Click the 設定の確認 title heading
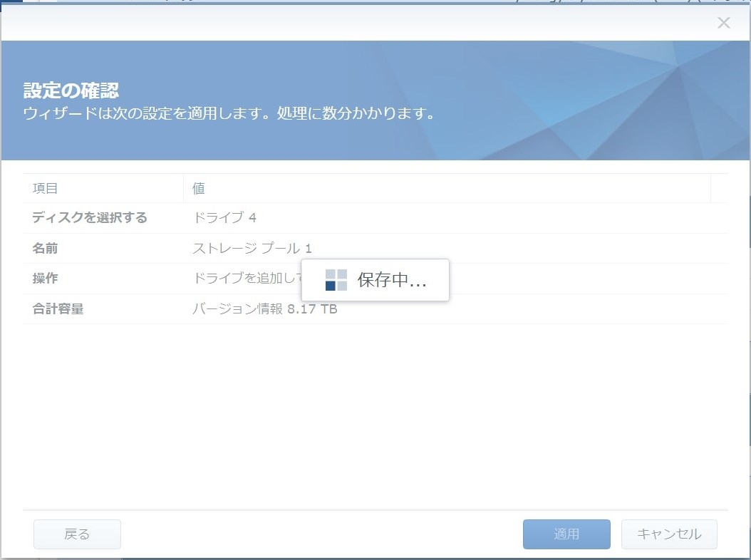The height and width of the screenshot is (560, 751). (x=71, y=90)
